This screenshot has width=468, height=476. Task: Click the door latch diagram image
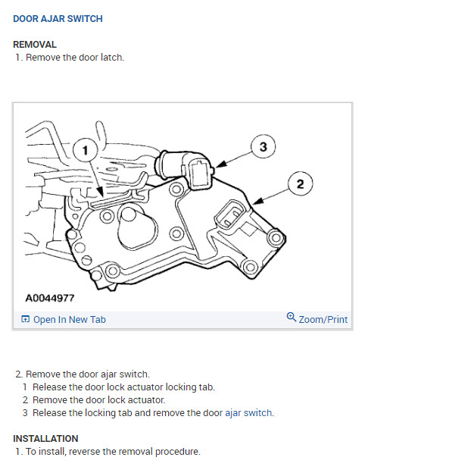pos(183,208)
